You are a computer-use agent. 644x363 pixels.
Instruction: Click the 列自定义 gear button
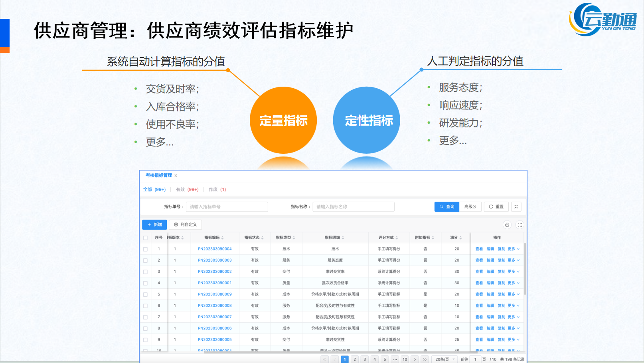pyautogui.click(x=186, y=224)
